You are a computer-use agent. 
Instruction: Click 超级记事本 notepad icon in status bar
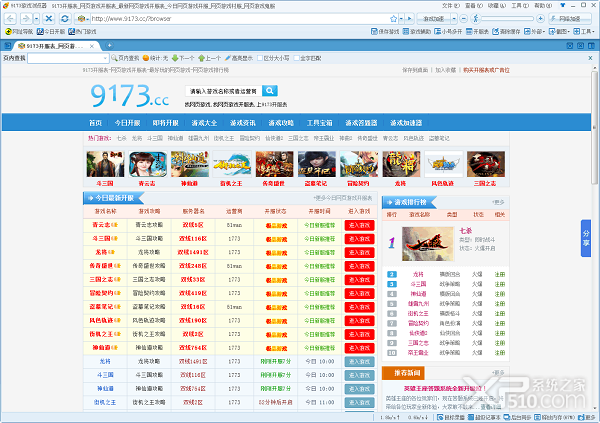(x=484, y=417)
